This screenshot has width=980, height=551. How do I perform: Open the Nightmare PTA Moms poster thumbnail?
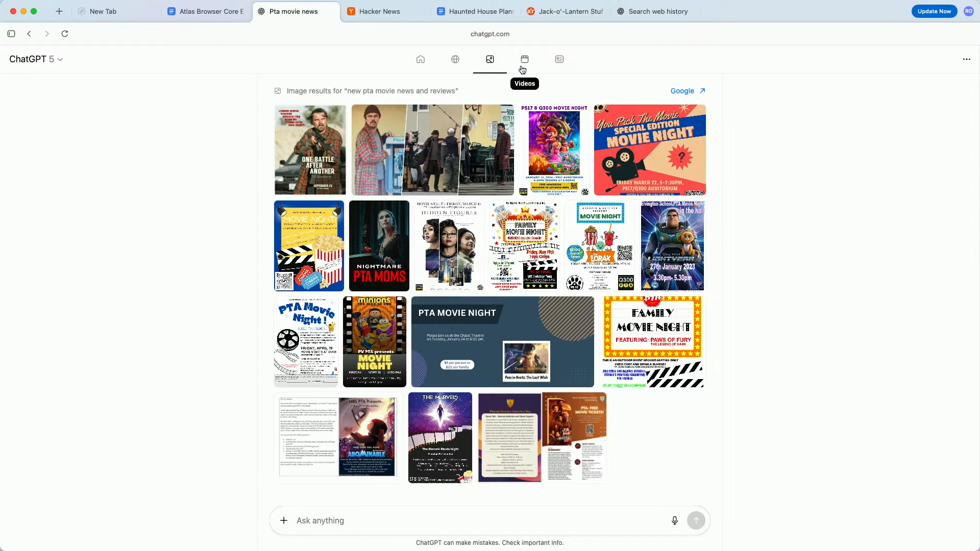point(379,246)
